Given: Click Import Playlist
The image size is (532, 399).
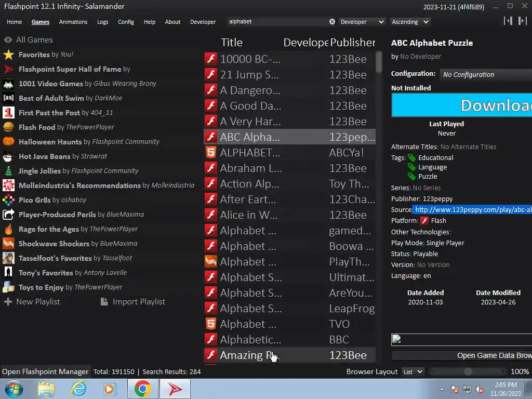Looking at the screenshot, I should [x=132, y=302].
